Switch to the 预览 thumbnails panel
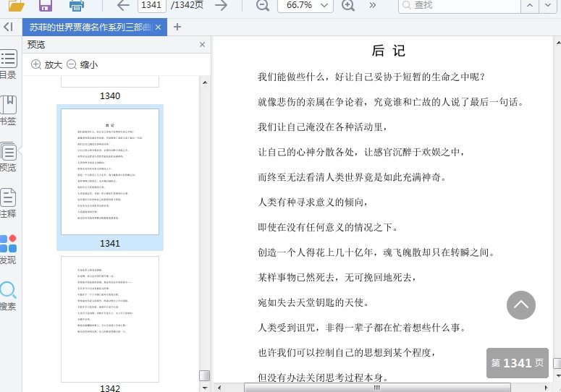The image size is (561, 392). (x=9, y=157)
